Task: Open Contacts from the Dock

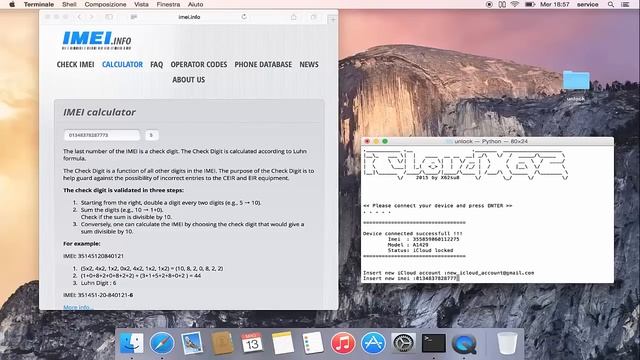Action: (x=222, y=343)
